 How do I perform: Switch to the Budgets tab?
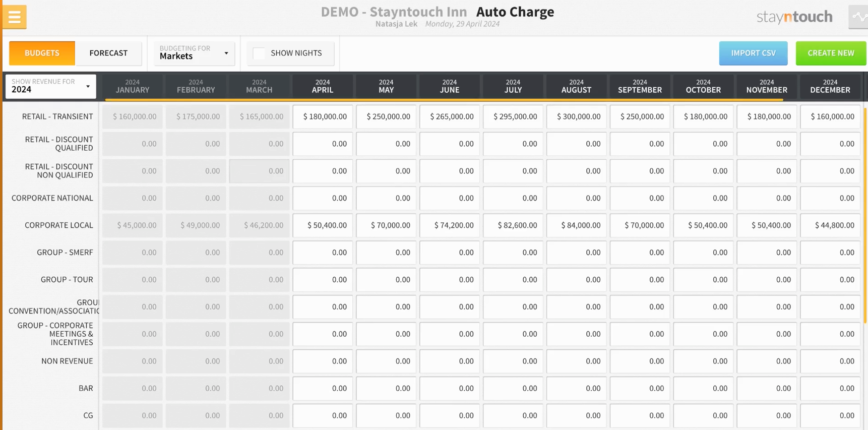42,53
